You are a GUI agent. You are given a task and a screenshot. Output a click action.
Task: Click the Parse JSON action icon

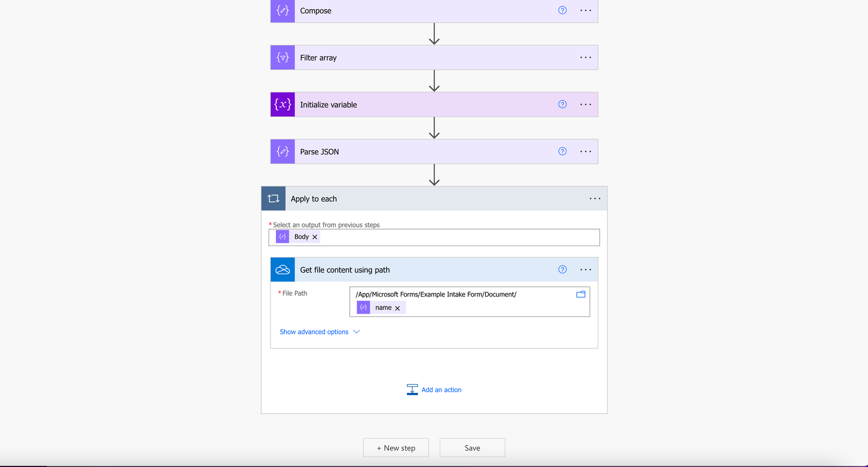click(282, 152)
